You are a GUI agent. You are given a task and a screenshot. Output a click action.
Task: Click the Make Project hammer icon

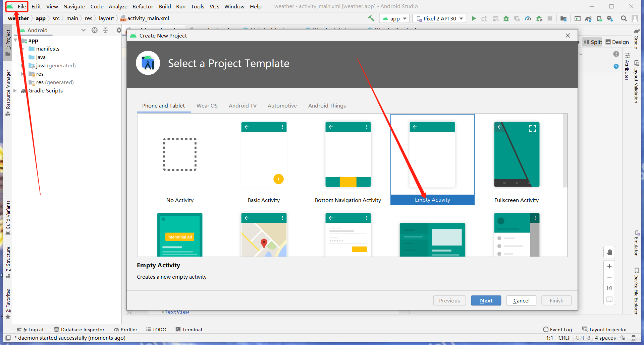tap(371, 18)
